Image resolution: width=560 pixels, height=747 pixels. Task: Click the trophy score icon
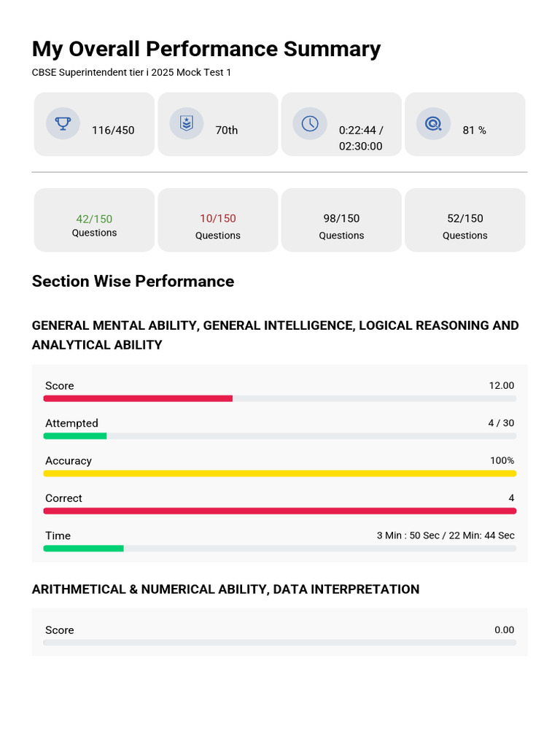[x=63, y=123]
